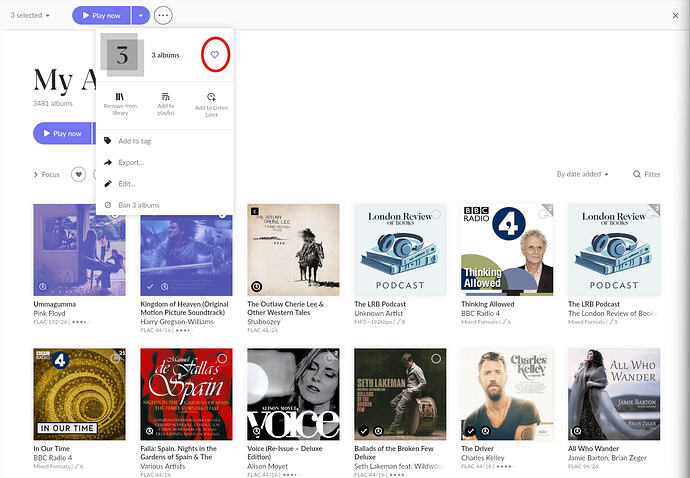Select the first LRB Podcast album circle

point(436,214)
